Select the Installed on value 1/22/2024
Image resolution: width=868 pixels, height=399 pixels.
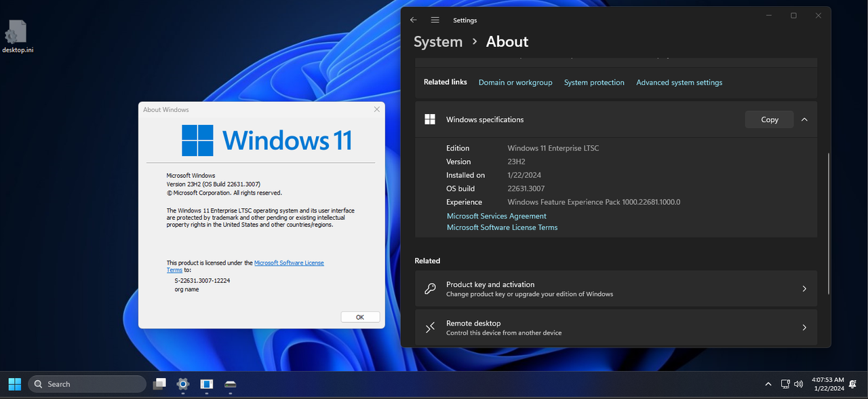(524, 175)
